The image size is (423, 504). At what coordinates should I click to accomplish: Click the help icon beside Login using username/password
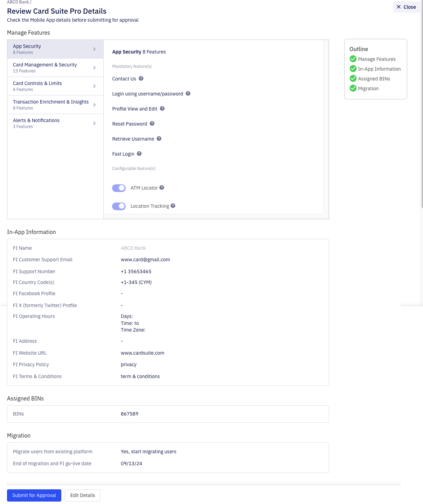(188, 94)
